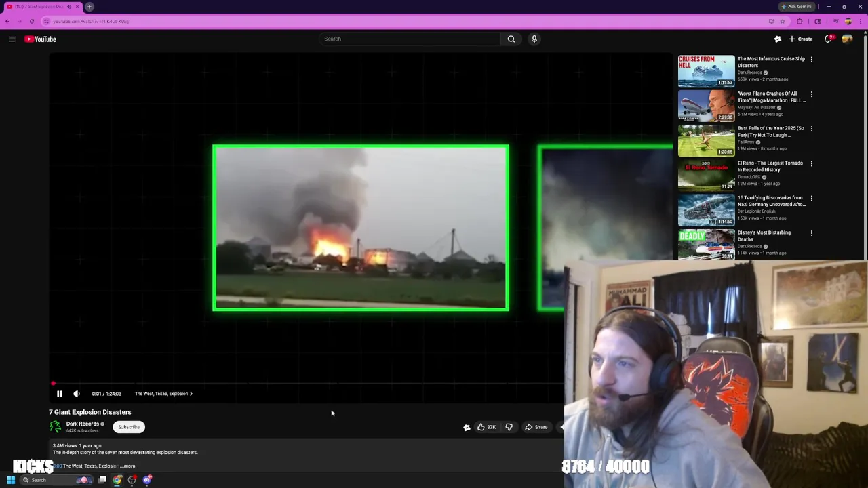The image size is (868, 488).
Task: Open the account avatar menu
Action: pos(847,39)
